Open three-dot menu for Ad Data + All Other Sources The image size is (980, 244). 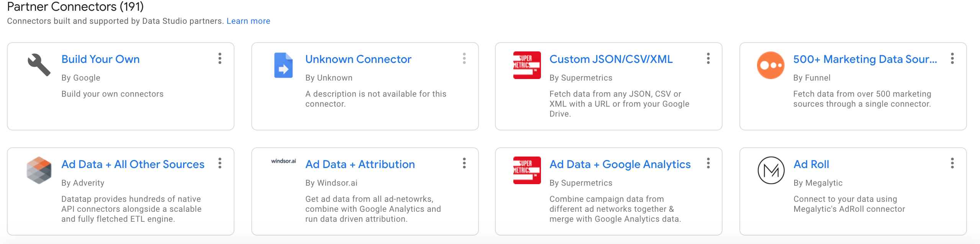pos(220,163)
